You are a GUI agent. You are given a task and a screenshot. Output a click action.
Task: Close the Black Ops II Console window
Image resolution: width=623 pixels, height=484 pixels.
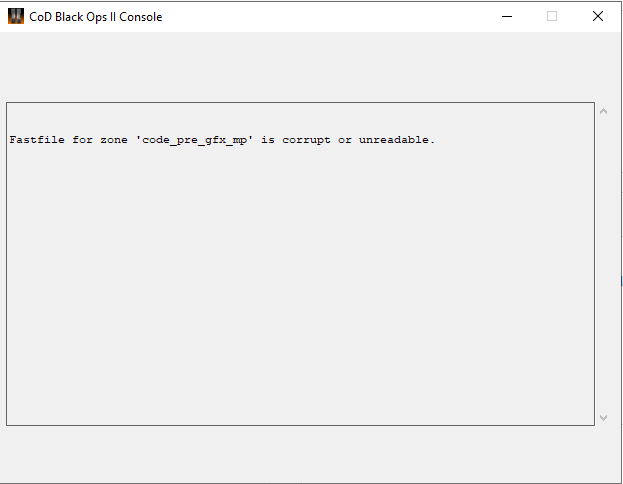598,16
